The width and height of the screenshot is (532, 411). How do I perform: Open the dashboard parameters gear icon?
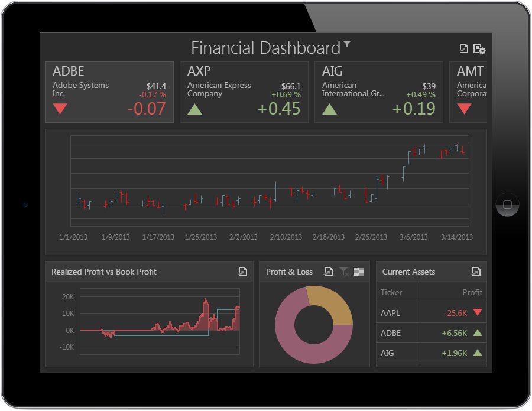[x=479, y=49]
